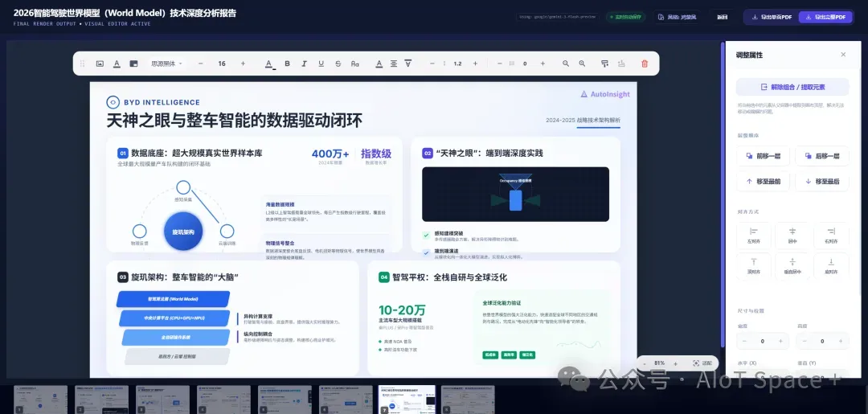Screen dimensions: 868x414
Task: Increase the spacing value 0 in toolbar
Action: 542,64
